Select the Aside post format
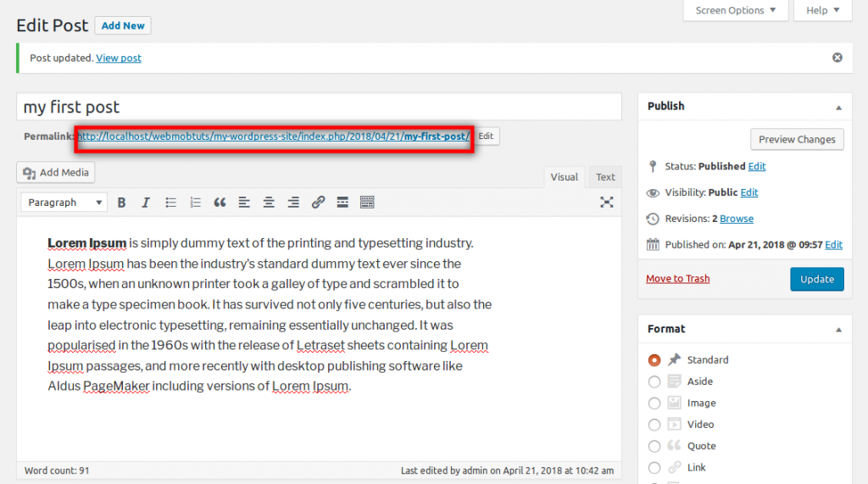Screen dimensions: 868x484 [x=654, y=381]
